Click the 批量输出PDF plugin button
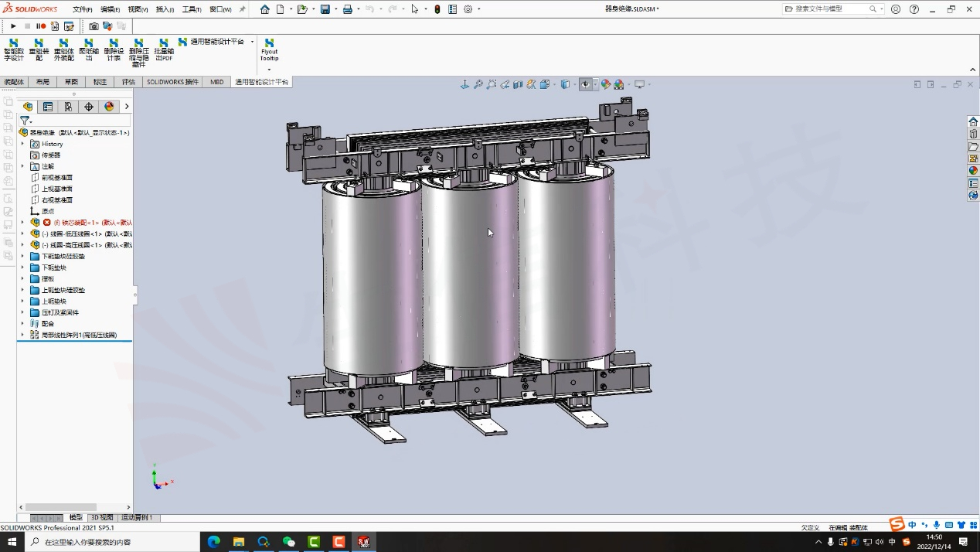Image resolution: width=980 pixels, height=552 pixels. pyautogui.click(x=163, y=49)
